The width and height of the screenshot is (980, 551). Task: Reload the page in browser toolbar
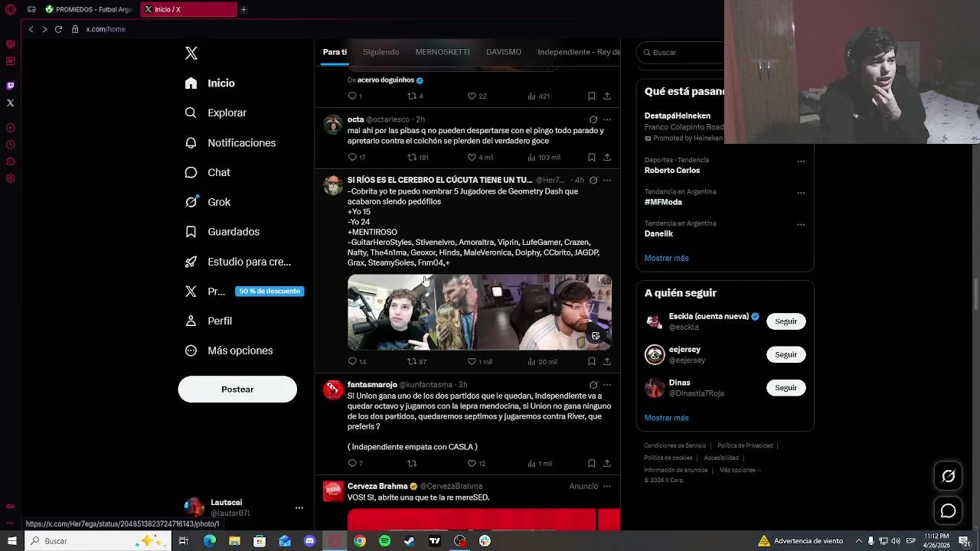click(x=58, y=29)
